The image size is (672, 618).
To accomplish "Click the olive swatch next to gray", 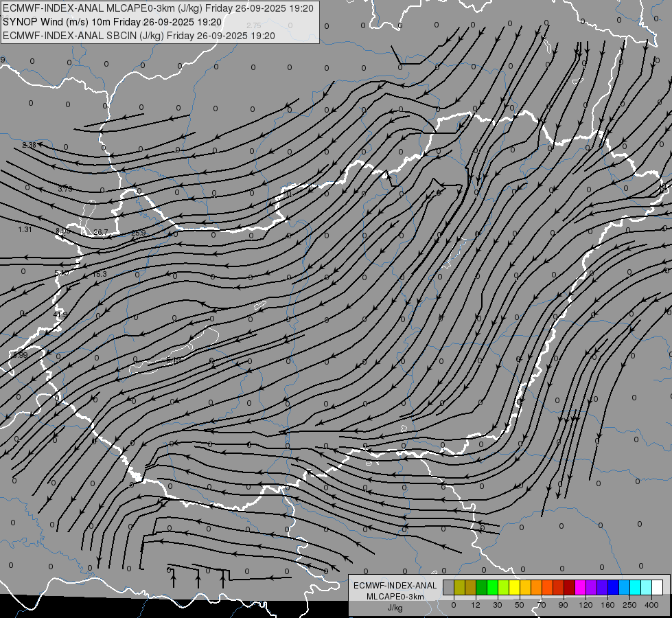I will coord(459,587).
